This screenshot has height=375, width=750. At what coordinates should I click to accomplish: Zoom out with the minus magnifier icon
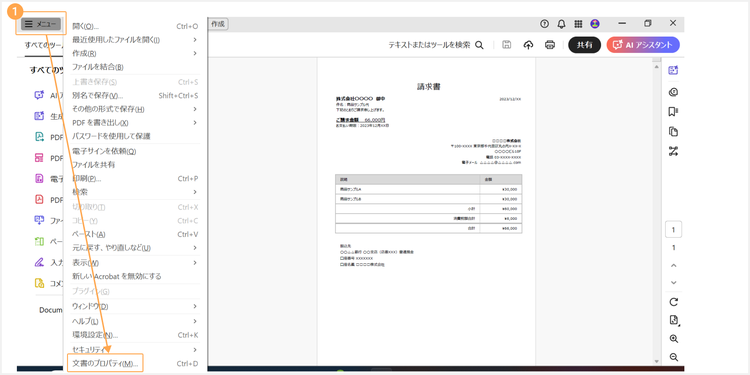pos(673,357)
